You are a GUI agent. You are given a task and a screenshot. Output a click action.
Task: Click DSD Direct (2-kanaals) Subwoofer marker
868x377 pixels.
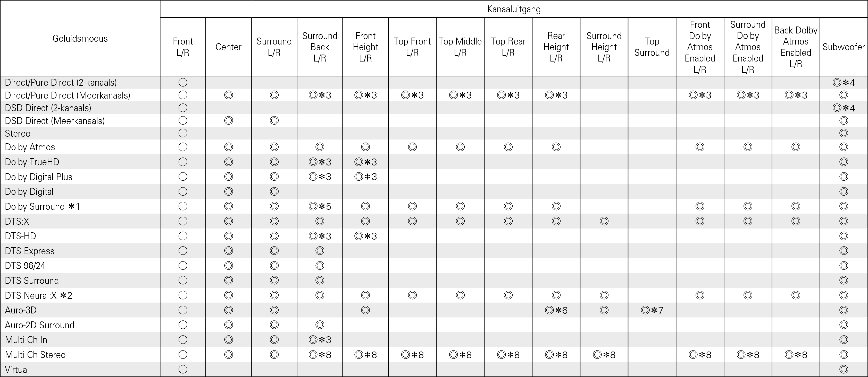point(837,108)
